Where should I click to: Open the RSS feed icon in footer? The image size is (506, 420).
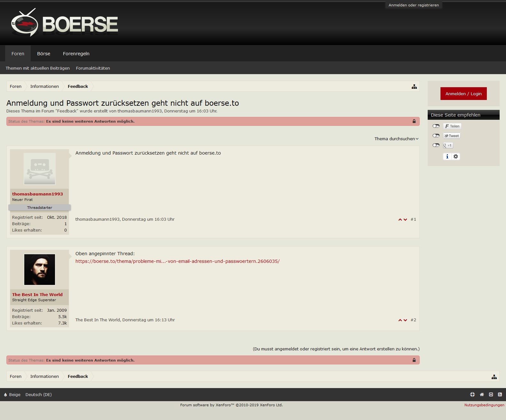point(500,394)
